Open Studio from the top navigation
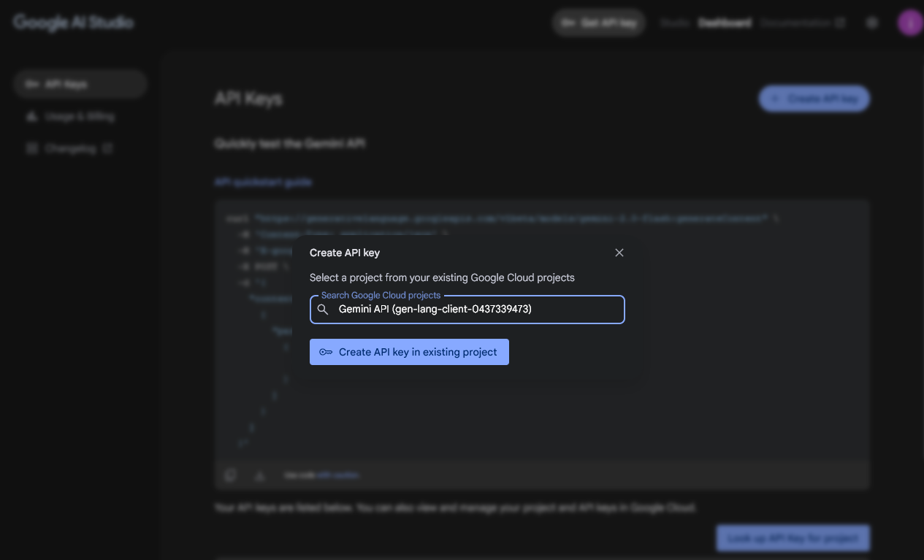The height and width of the screenshot is (560, 924). coord(674,23)
